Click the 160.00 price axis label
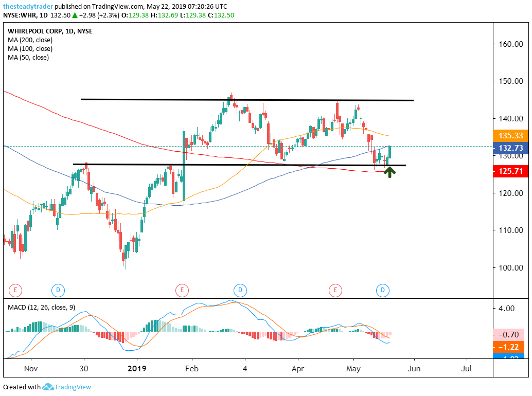The image size is (532, 396). 510,44
